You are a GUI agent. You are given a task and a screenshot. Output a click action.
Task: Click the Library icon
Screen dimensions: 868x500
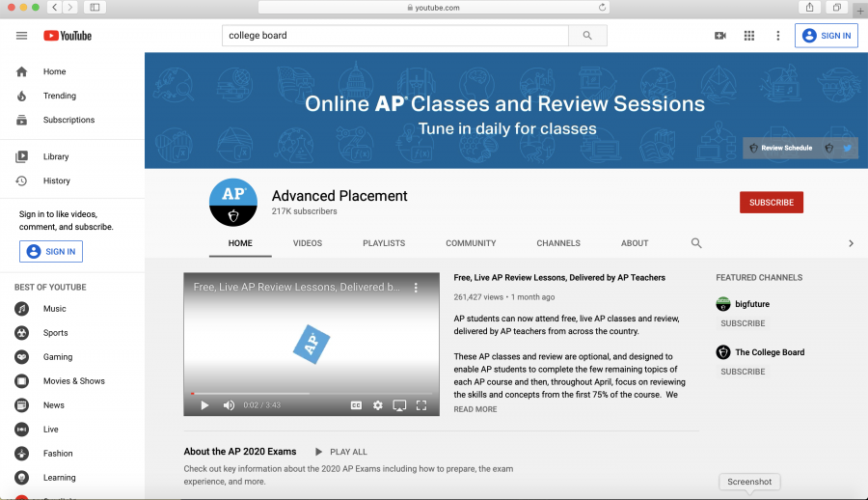click(x=21, y=157)
